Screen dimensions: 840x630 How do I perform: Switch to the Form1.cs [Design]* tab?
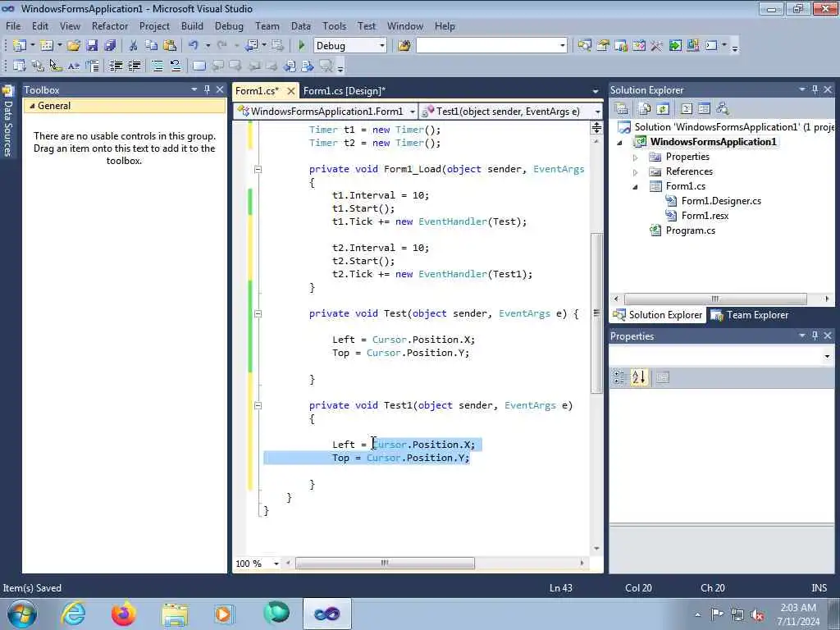click(x=344, y=90)
